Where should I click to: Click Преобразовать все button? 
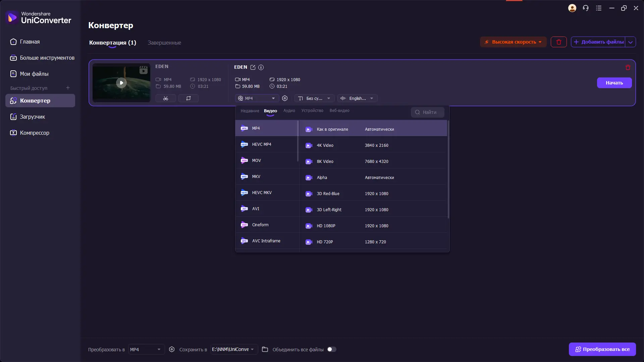point(602,349)
